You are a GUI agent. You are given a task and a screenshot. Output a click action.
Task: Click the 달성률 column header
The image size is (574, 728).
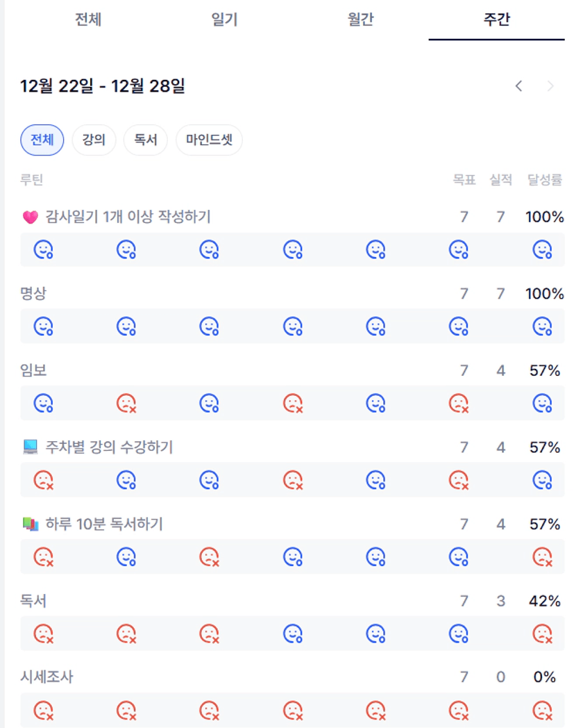coord(544,180)
